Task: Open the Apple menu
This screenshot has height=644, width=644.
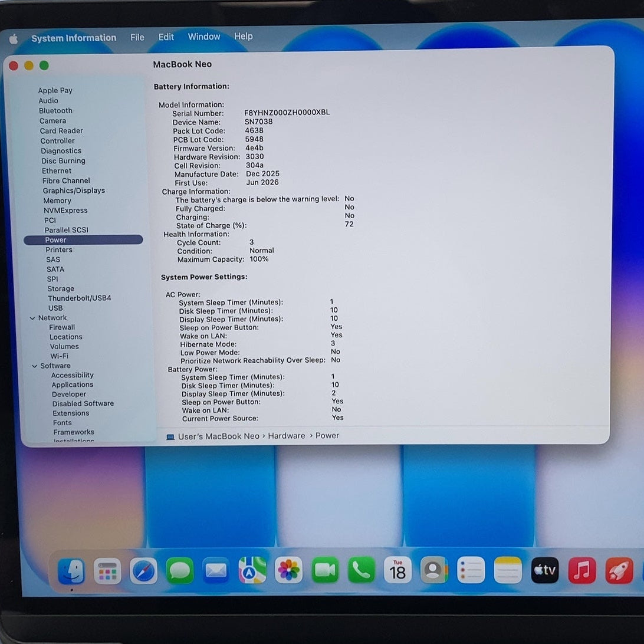Action: tap(14, 39)
